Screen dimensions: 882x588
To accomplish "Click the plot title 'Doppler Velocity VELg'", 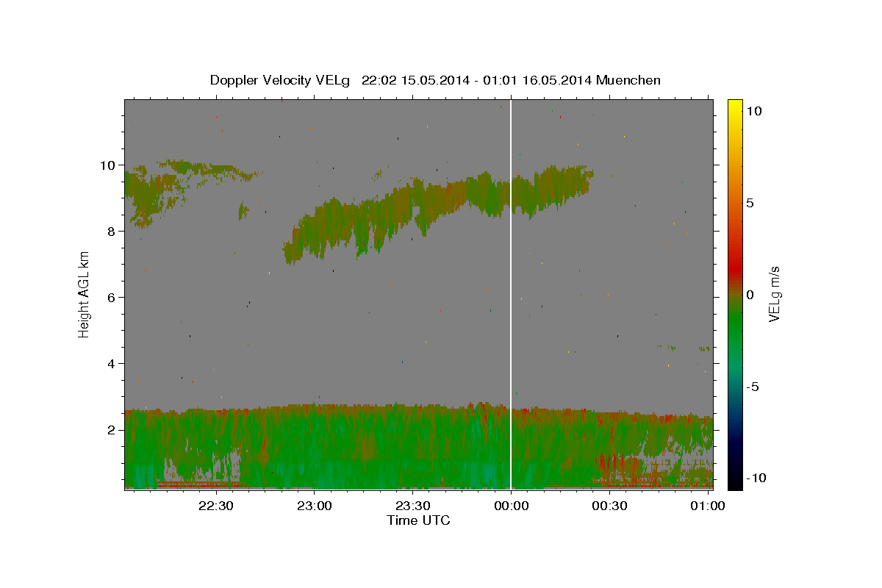I will coord(280,80).
